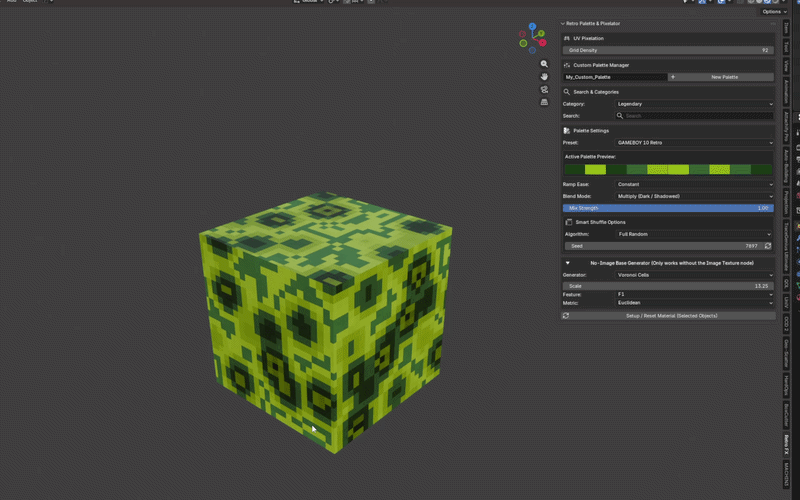Image resolution: width=800 pixels, height=500 pixels.
Task: Open the Category dropdown showing Legendary
Action: pyautogui.click(x=694, y=104)
